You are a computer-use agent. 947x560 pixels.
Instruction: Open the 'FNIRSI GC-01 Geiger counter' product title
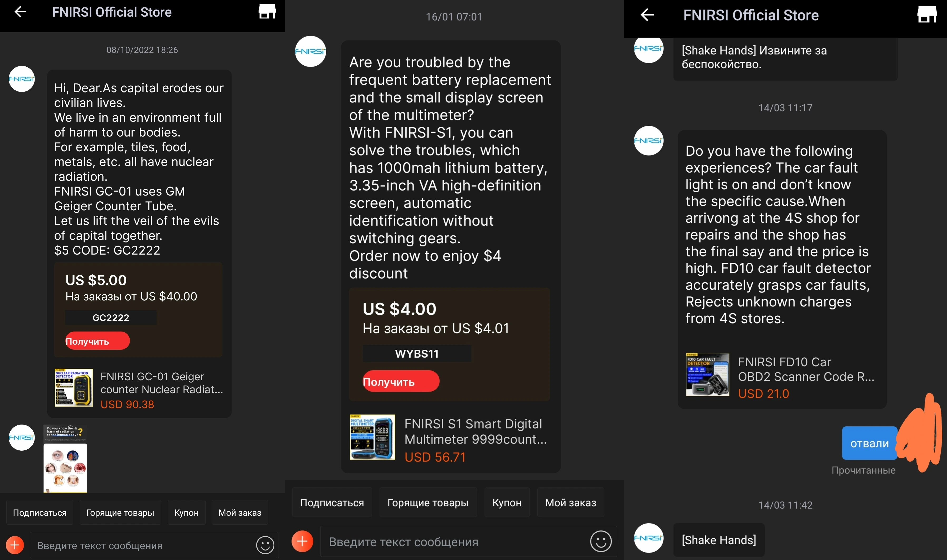(x=162, y=383)
